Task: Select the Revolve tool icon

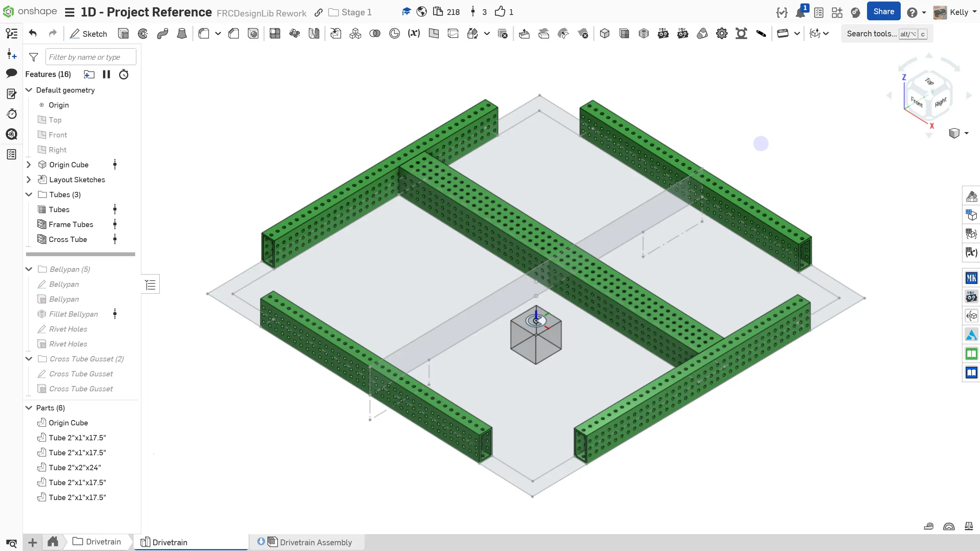Action: coord(143,34)
